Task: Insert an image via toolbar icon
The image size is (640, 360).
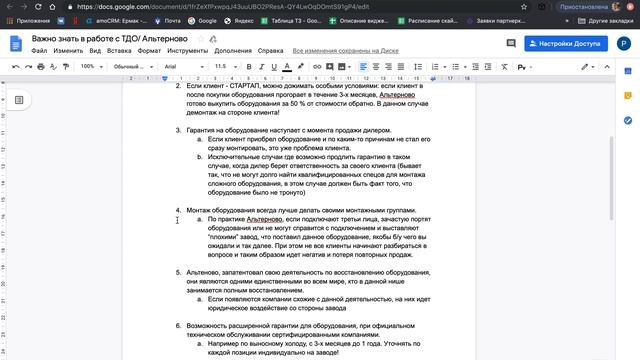Action: pyautogui.click(x=342, y=67)
